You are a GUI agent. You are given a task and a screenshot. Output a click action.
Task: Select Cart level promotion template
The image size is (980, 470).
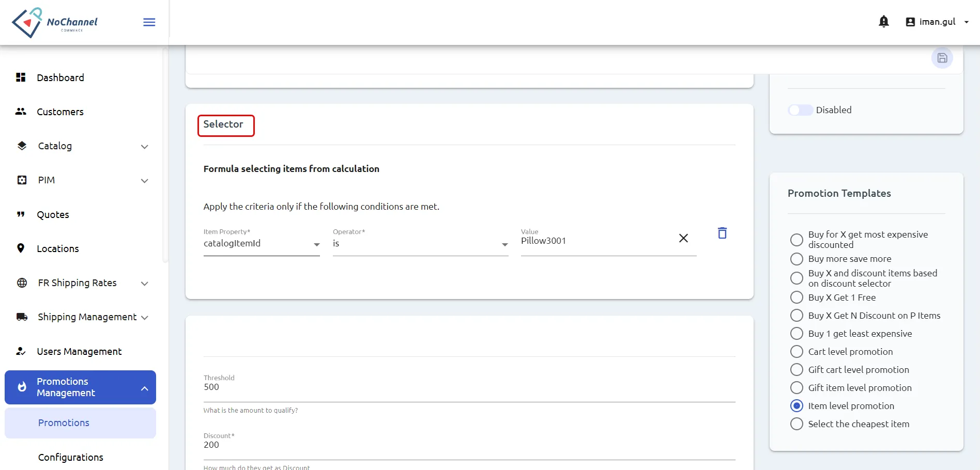pos(797,352)
